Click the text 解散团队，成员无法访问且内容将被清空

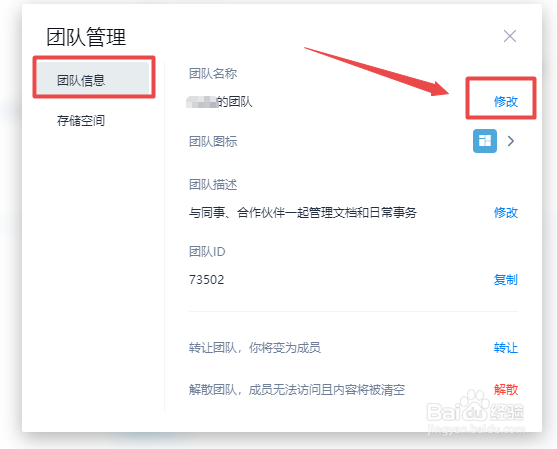(x=297, y=390)
